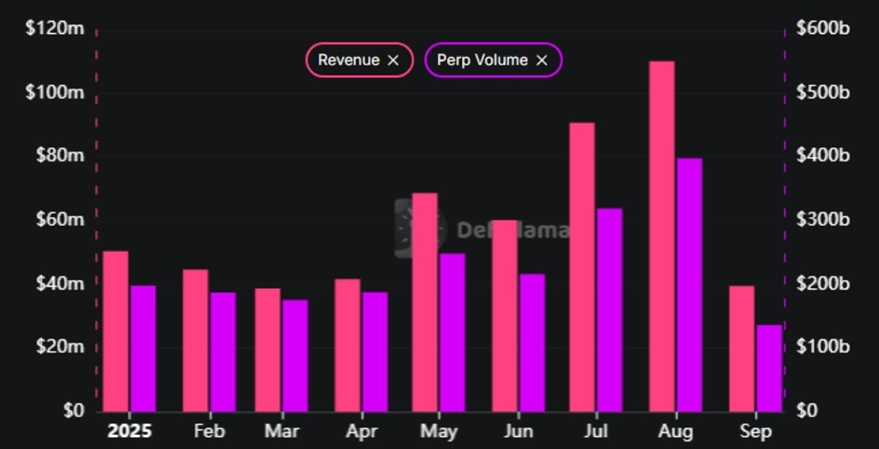Select the May revenue bar
This screenshot has height=449, width=879.
tap(425, 302)
